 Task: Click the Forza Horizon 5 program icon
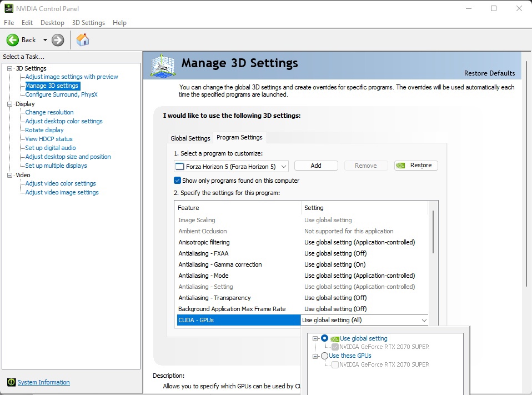[179, 166]
